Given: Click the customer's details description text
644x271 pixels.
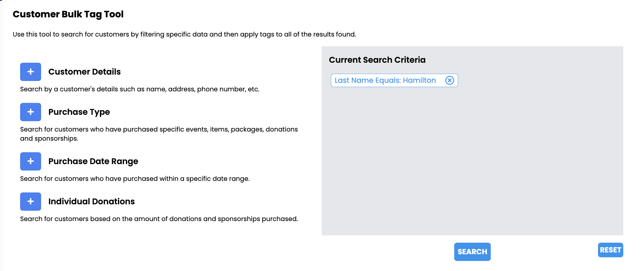Looking at the screenshot, I should pos(140,89).
